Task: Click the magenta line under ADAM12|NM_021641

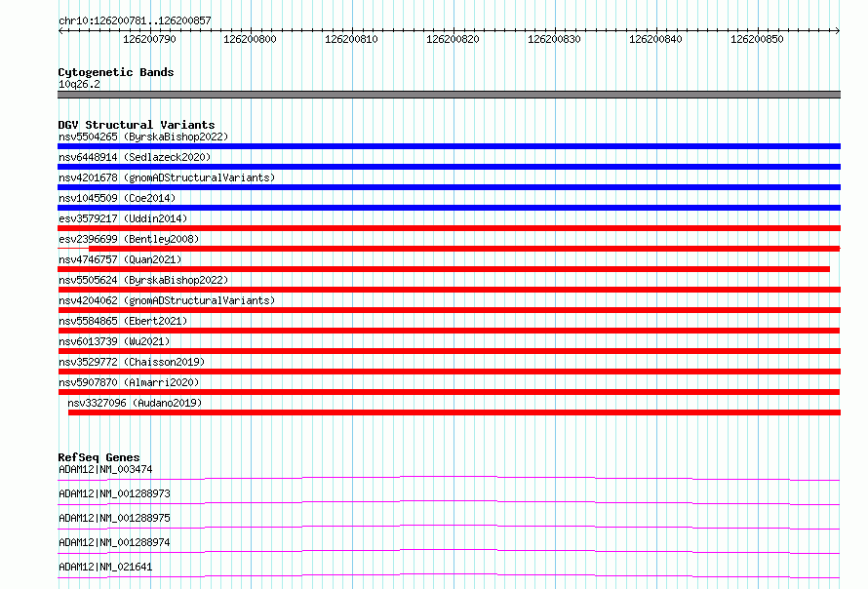Action: pos(449,575)
